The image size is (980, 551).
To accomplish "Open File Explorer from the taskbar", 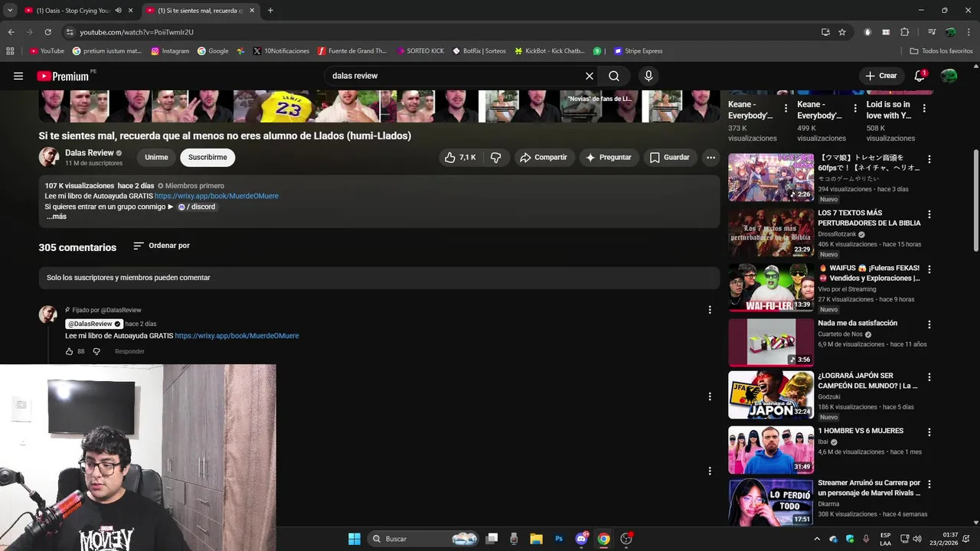I will click(x=536, y=539).
